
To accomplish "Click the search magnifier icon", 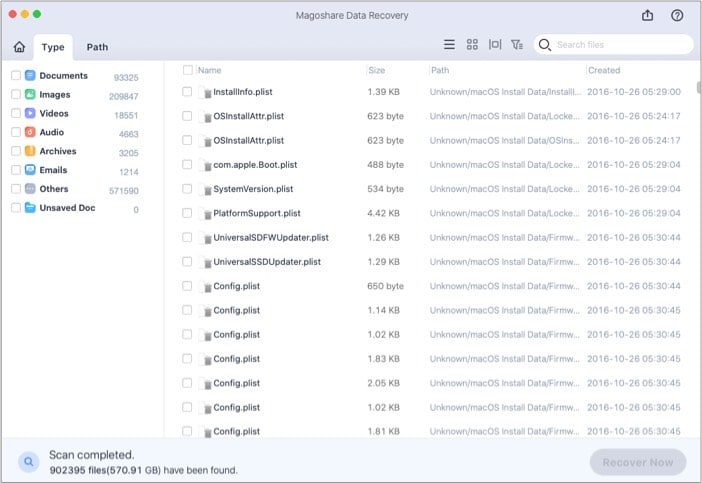I will click(x=544, y=45).
